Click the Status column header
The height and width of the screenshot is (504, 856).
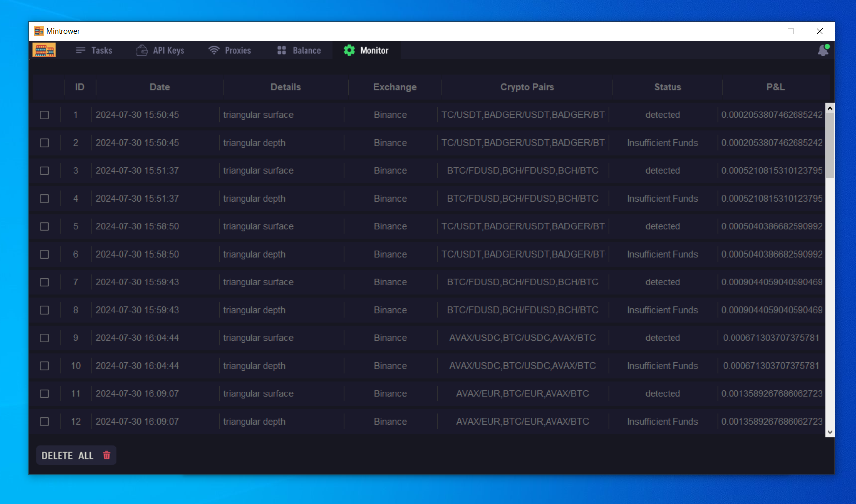667,87
